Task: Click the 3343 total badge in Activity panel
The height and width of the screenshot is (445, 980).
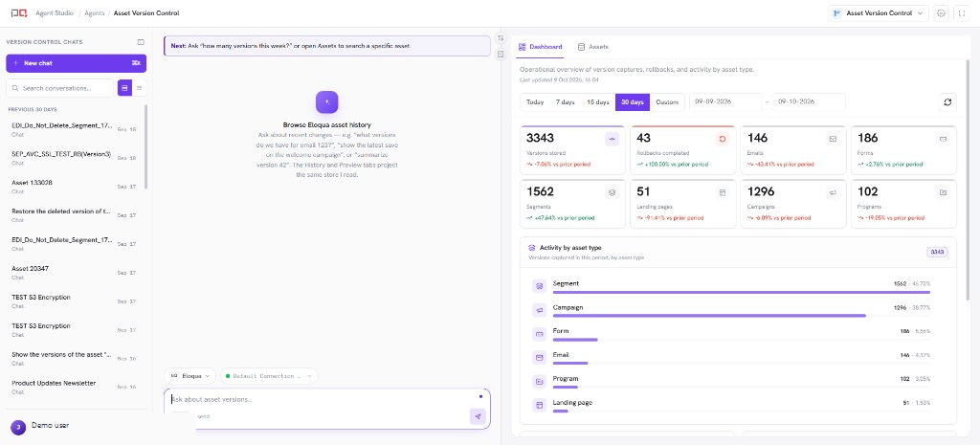Action: 937,252
